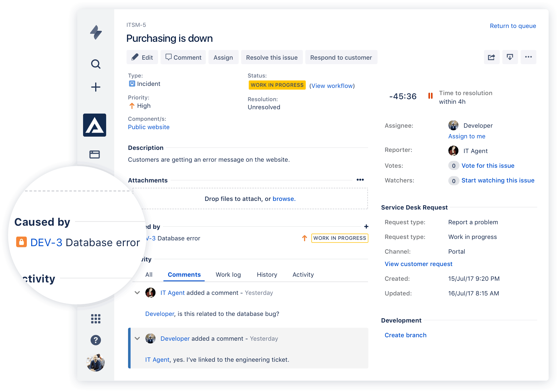Click Developer's avatar in comment
Screen dimensions: 559x392
(x=151, y=338)
